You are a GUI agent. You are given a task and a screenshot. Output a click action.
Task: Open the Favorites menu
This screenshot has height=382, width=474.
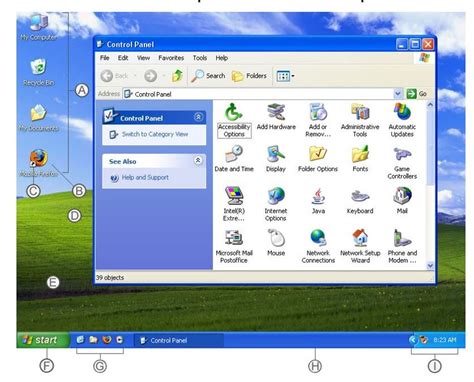171,58
